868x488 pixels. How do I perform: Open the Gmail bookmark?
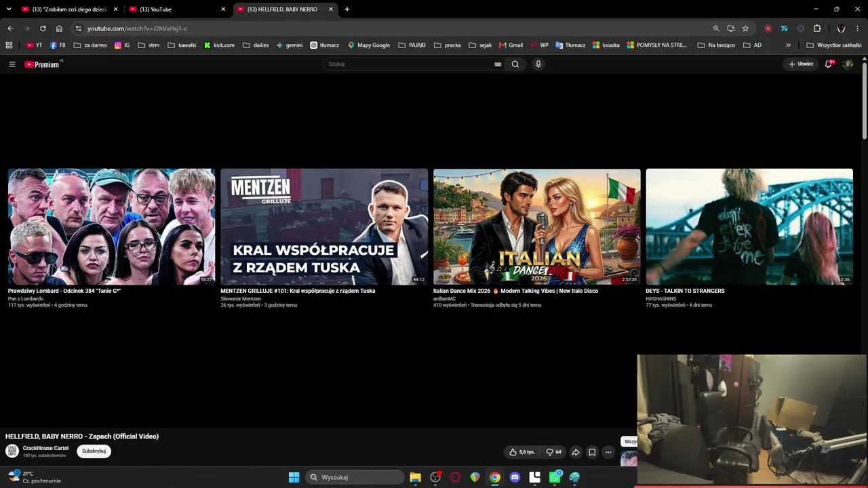[511, 45]
